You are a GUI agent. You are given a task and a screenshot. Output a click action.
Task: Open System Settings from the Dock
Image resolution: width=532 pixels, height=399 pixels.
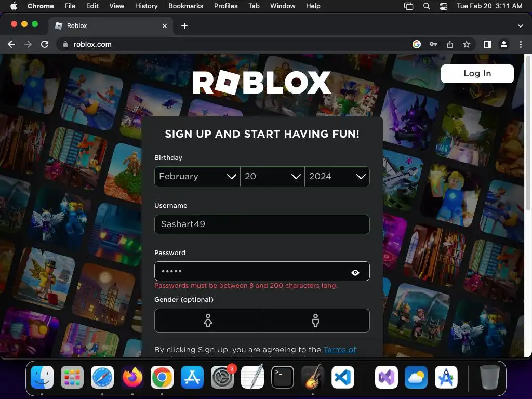point(222,377)
